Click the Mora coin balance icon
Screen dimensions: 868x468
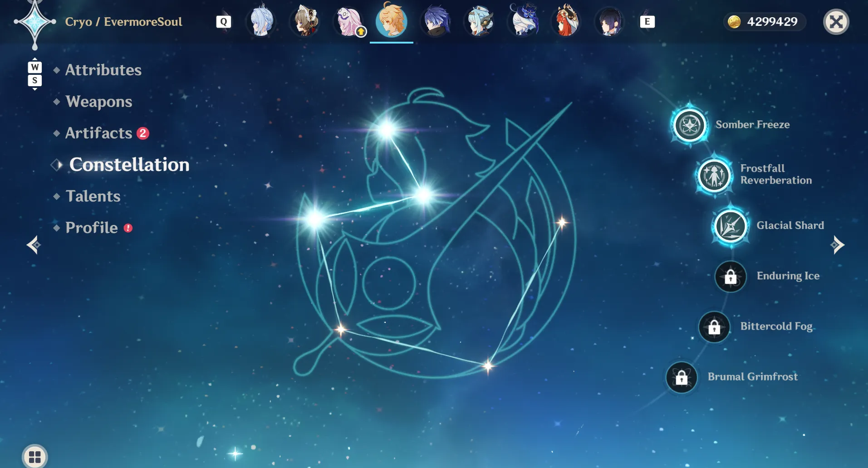(734, 22)
